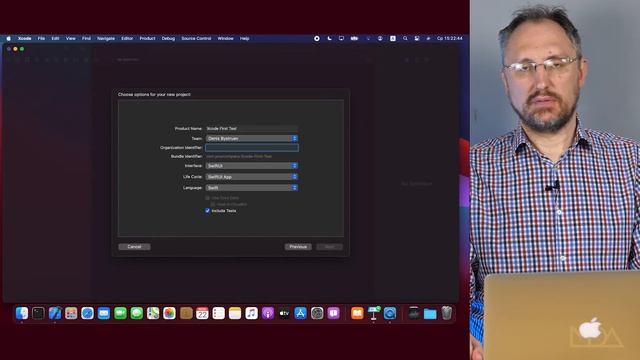Open the Help menu

244,38
